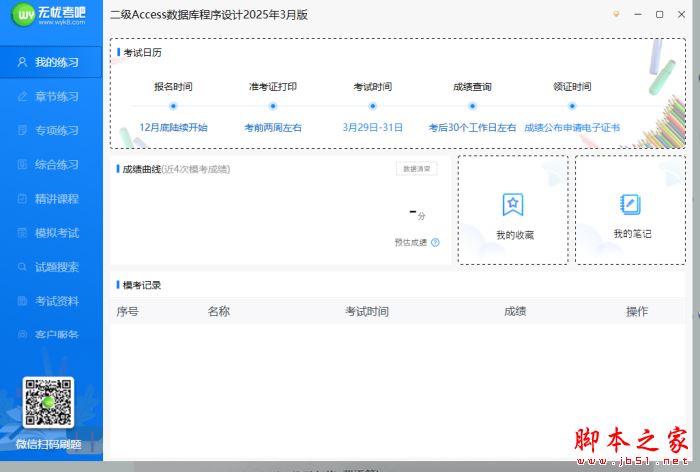The height and width of the screenshot is (472, 700).
Task: Start 模拟考试 from the sidebar
Action: (x=51, y=233)
